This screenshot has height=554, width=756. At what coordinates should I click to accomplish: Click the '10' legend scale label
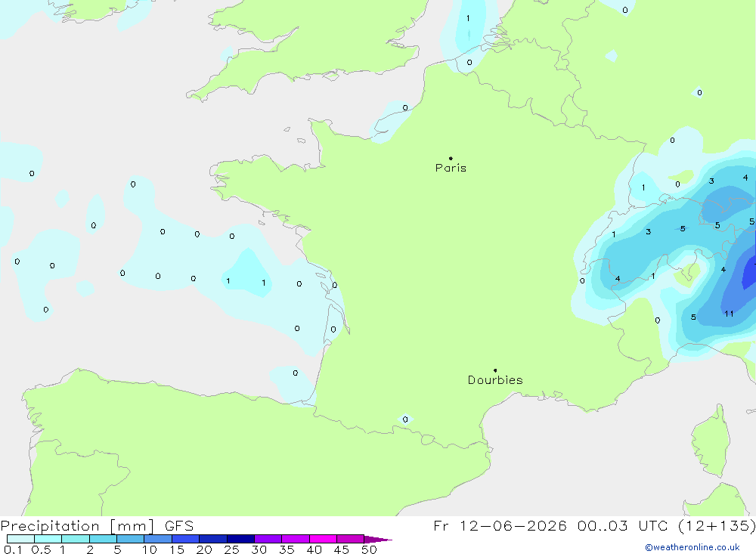pos(150,549)
